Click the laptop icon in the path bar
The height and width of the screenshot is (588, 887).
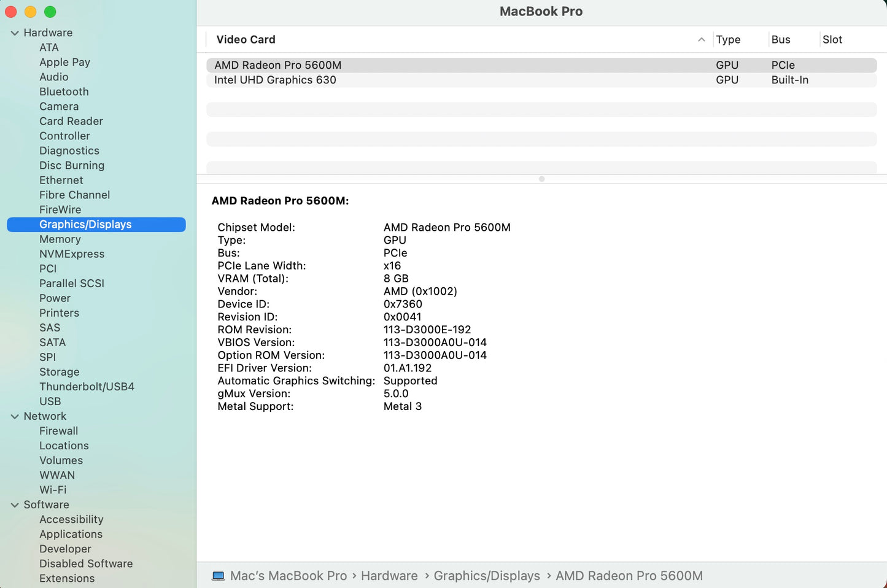[218, 576]
